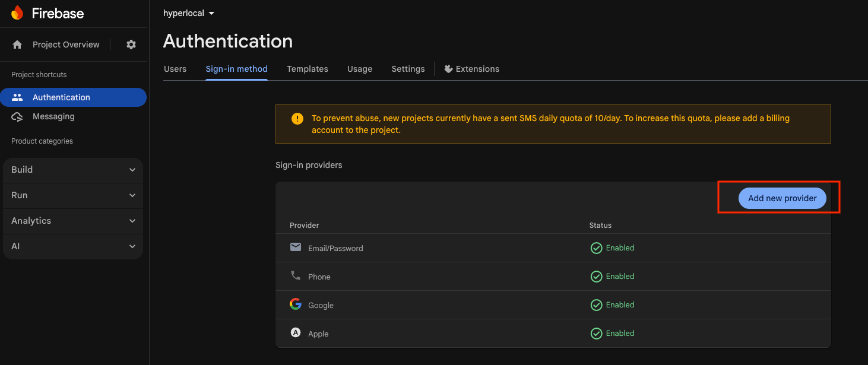Click the Enabled status for Email/Password
This screenshot has width=868, height=365.
[620, 248]
